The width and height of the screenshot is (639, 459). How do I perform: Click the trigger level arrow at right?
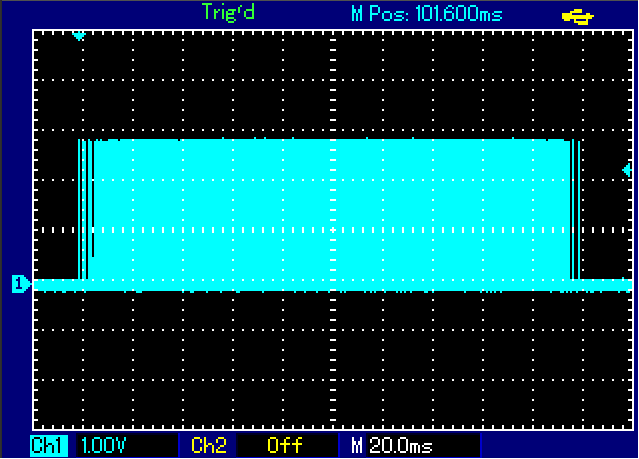click(627, 170)
